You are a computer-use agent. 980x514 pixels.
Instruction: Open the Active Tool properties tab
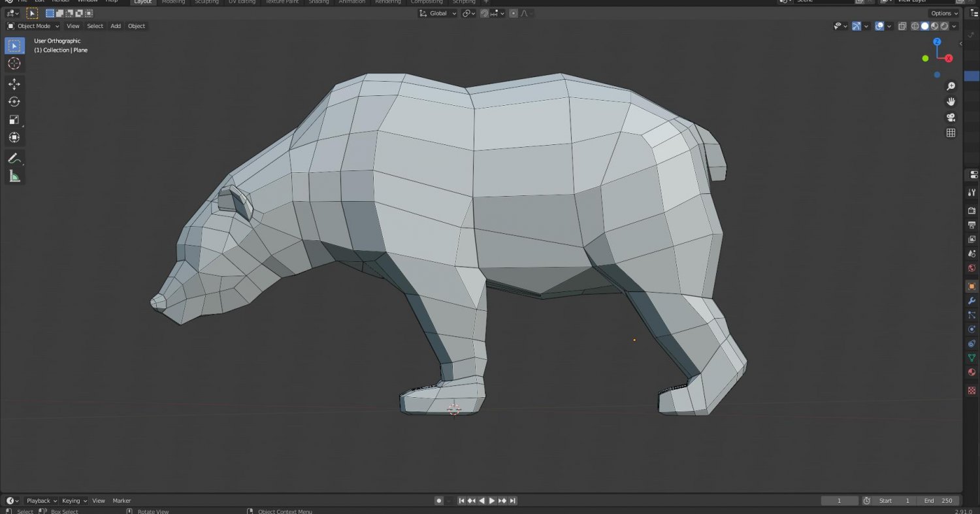tap(972, 193)
